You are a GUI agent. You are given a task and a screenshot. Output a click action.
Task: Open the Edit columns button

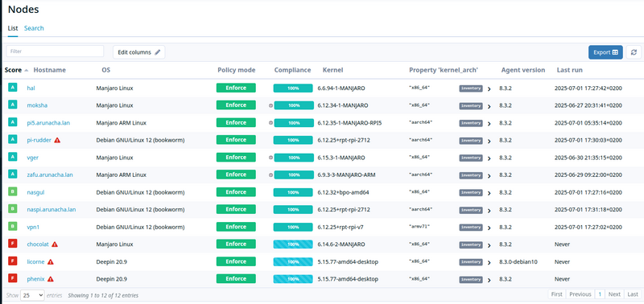click(138, 52)
